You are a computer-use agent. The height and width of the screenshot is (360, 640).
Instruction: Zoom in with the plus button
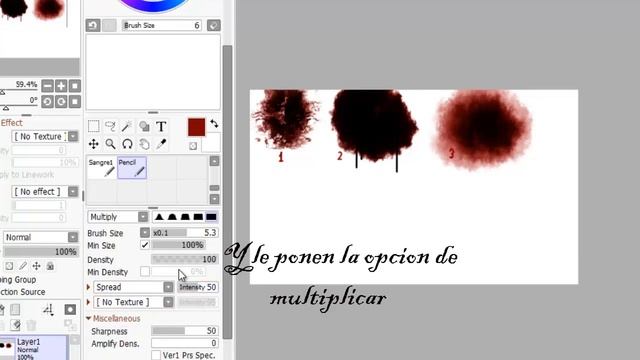[61, 86]
